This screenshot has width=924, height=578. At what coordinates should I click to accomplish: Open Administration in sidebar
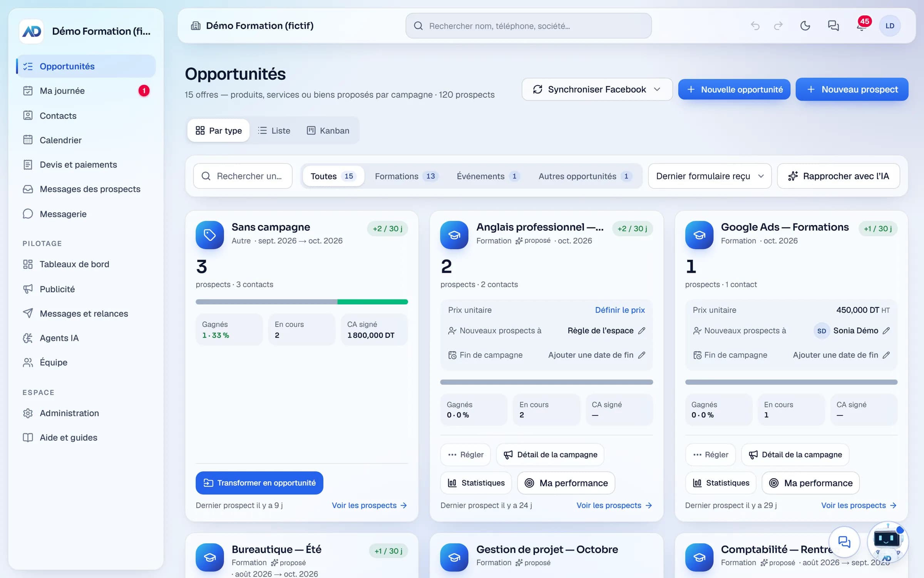tap(85, 413)
